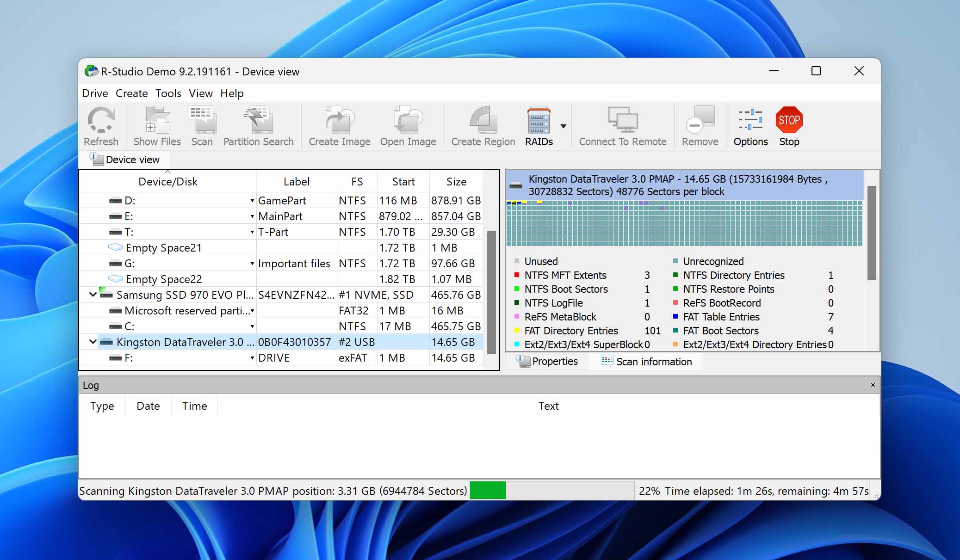Open dropdown arrow for drive F:
Viewport: 960px width, 560px height.
tap(252, 357)
